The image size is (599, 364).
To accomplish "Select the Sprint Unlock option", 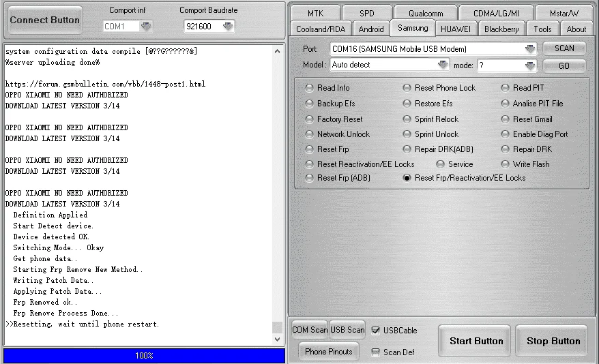I will point(431,134).
